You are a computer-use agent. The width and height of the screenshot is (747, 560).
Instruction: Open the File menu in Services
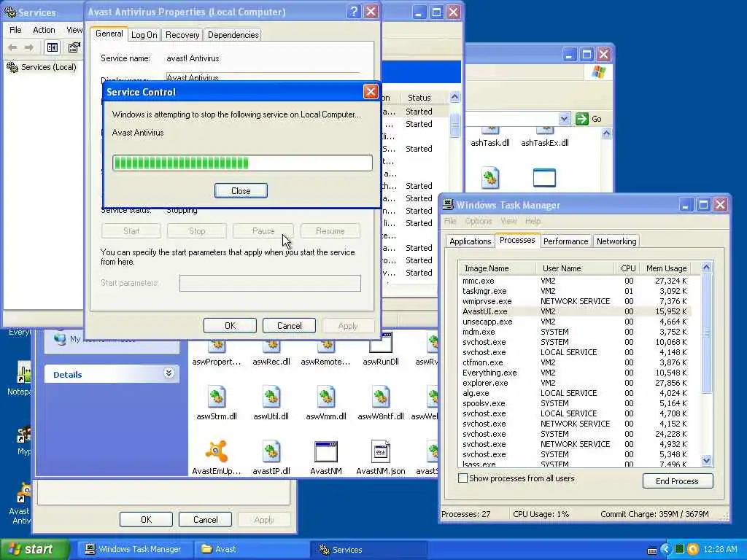coord(16,29)
